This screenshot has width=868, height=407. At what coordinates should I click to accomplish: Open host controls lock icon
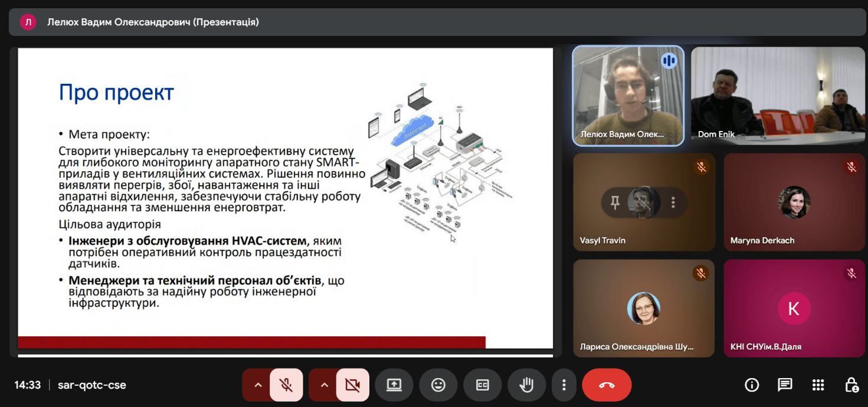(851, 385)
